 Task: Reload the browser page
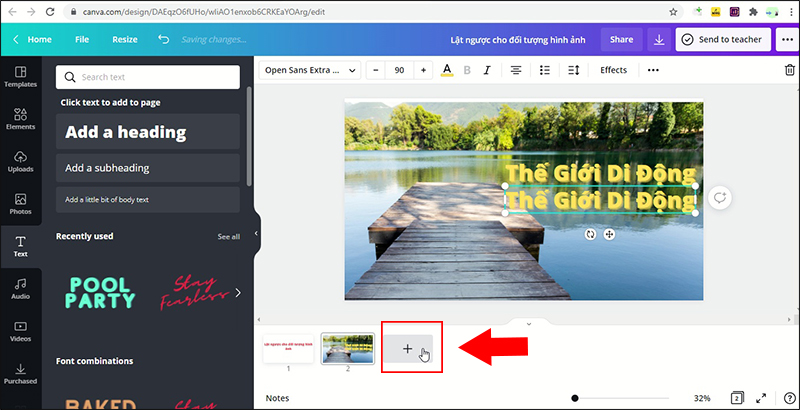coord(51,12)
